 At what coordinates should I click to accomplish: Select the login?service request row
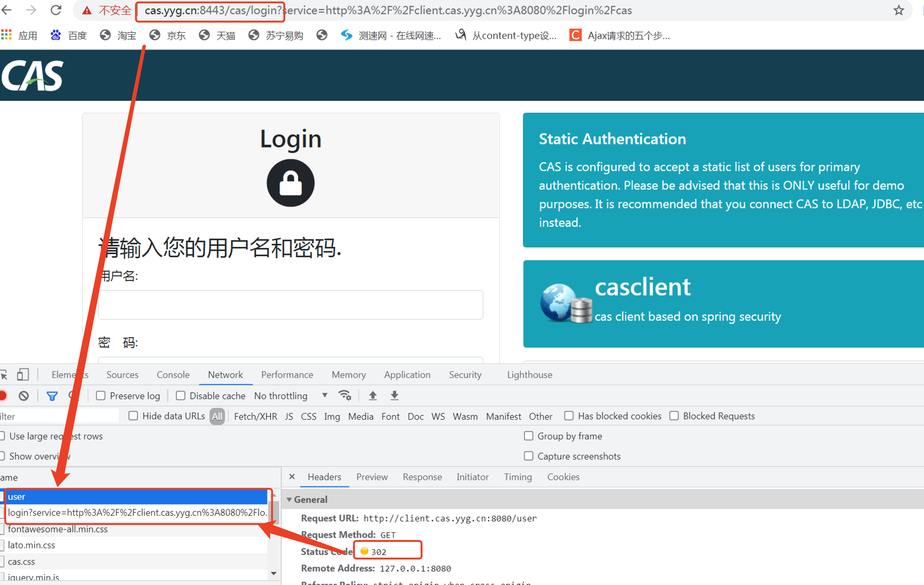pos(134,512)
